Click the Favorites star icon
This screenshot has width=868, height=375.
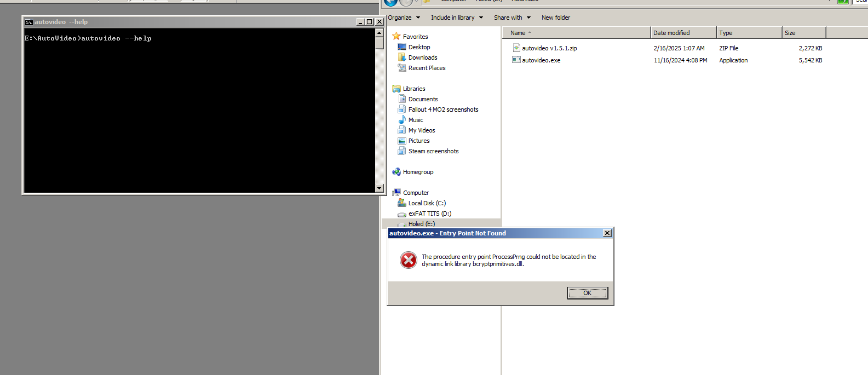pos(396,36)
